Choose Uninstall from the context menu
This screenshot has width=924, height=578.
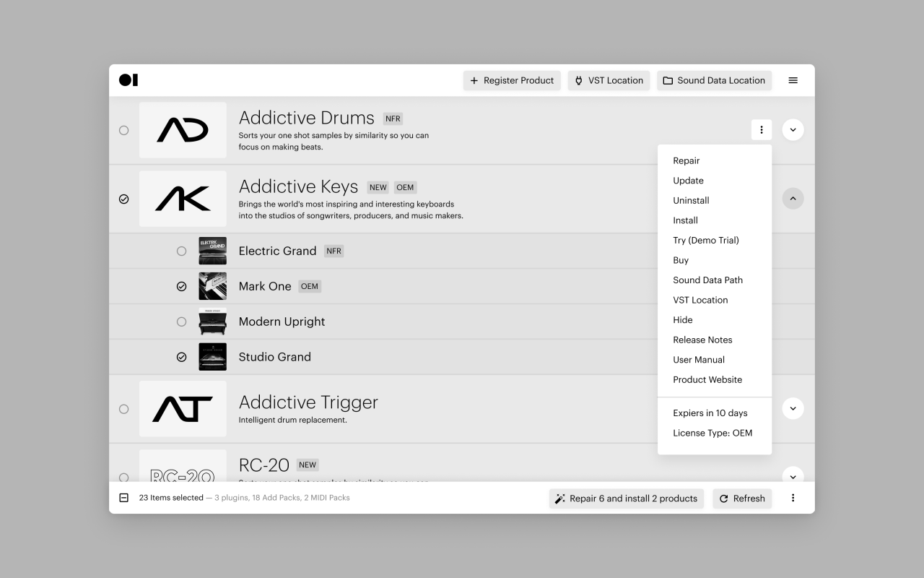691,200
